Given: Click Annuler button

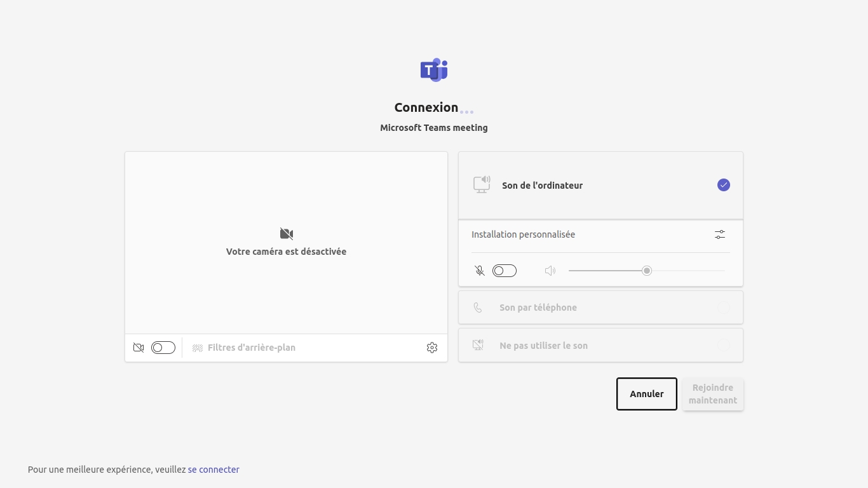Looking at the screenshot, I should [x=647, y=394].
